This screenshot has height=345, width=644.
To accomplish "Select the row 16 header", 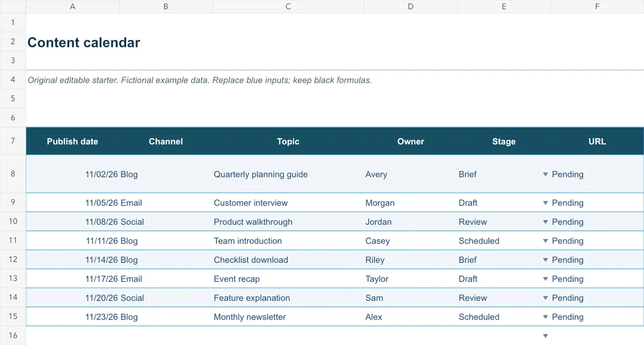I will tap(13, 336).
